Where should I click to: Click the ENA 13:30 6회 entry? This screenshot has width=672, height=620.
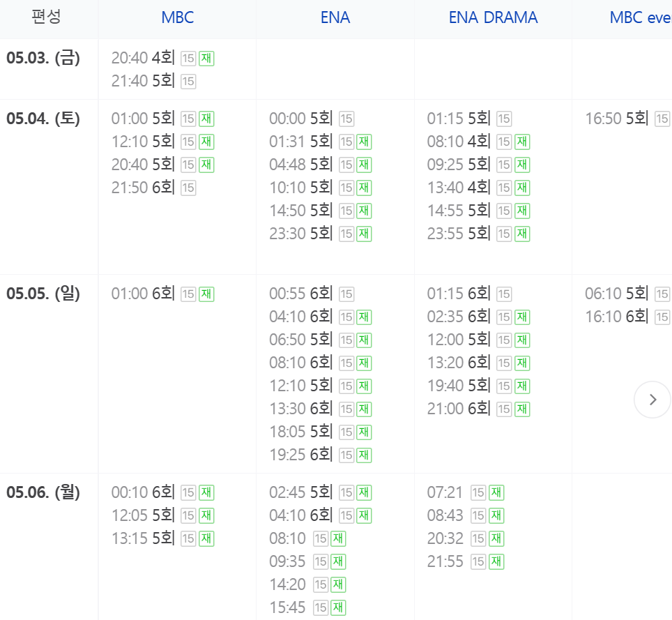click(321, 409)
